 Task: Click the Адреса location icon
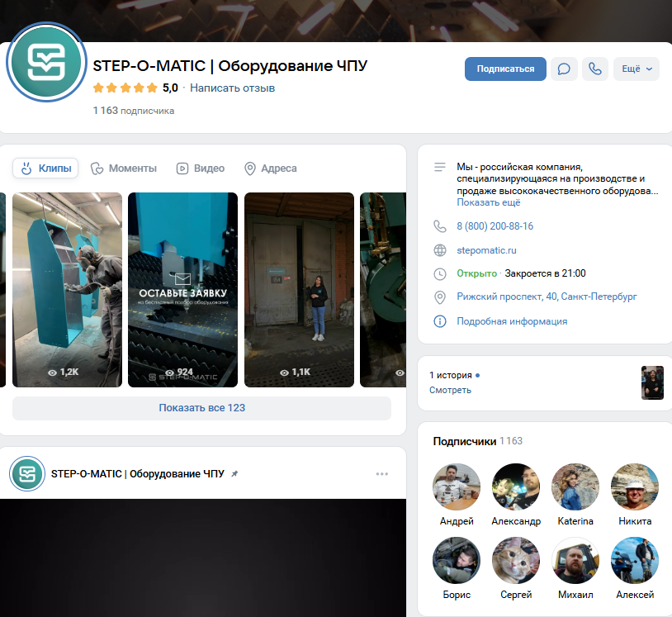coord(249,168)
